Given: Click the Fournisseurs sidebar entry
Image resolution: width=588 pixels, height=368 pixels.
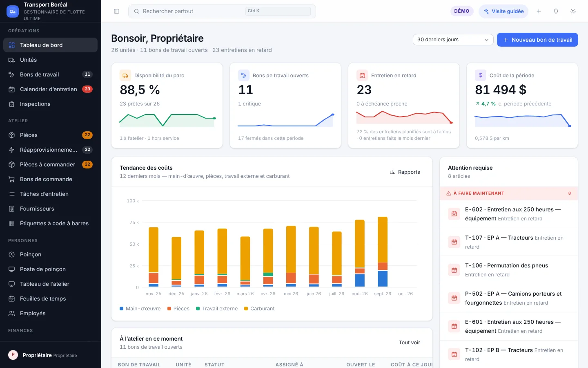Looking at the screenshot, I should coord(50,209).
